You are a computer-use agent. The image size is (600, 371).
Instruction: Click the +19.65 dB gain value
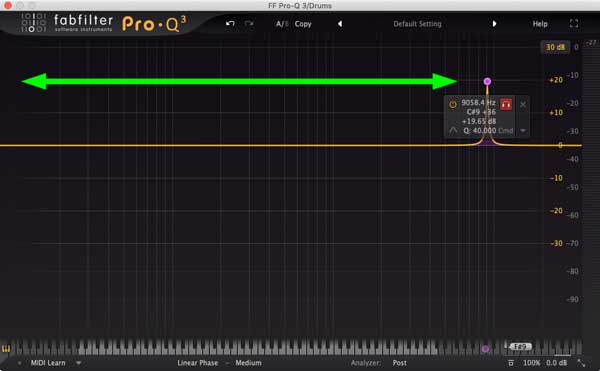coord(479,121)
